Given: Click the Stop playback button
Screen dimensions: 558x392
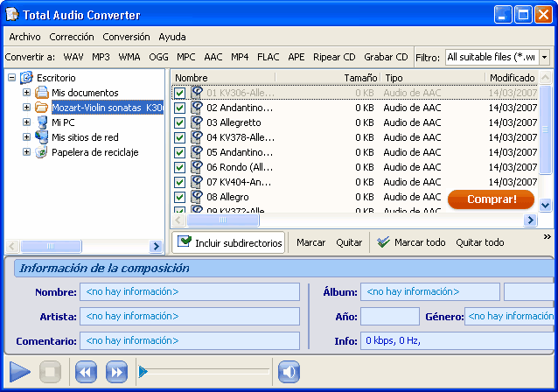Looking at the screenshot, I should (x=50, y=372).
